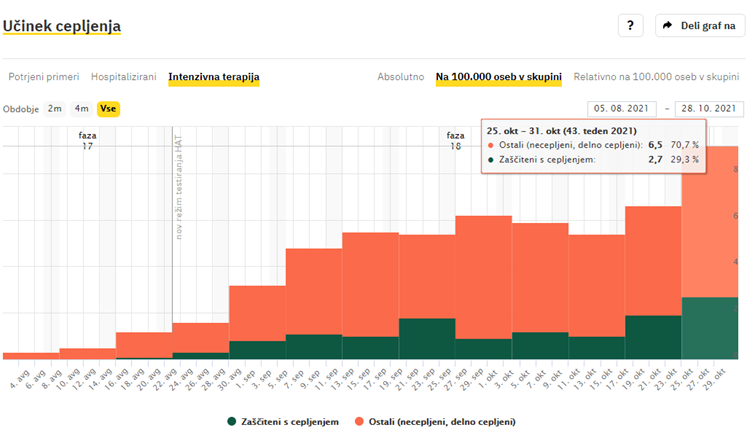The height and width of the screenshot is (433, 753).
Task: Click the 'Obdobje' label
Action: coord(21,109)
